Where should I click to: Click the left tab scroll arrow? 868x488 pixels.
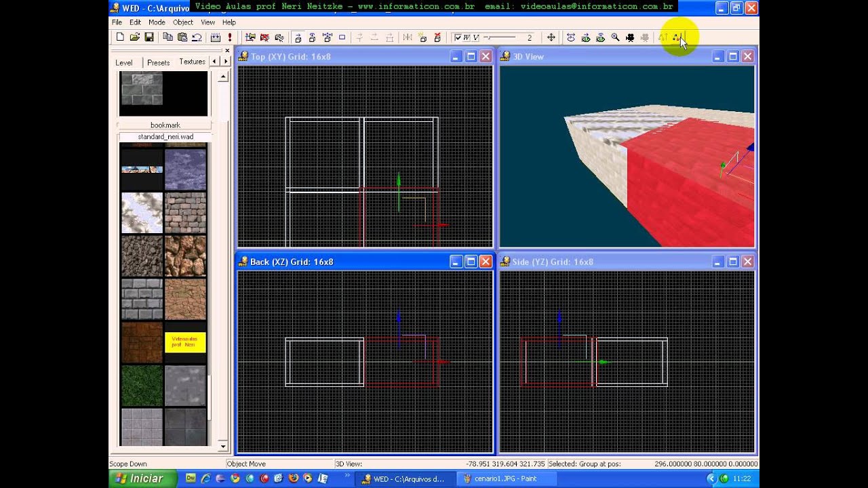[x=214, y=62]
